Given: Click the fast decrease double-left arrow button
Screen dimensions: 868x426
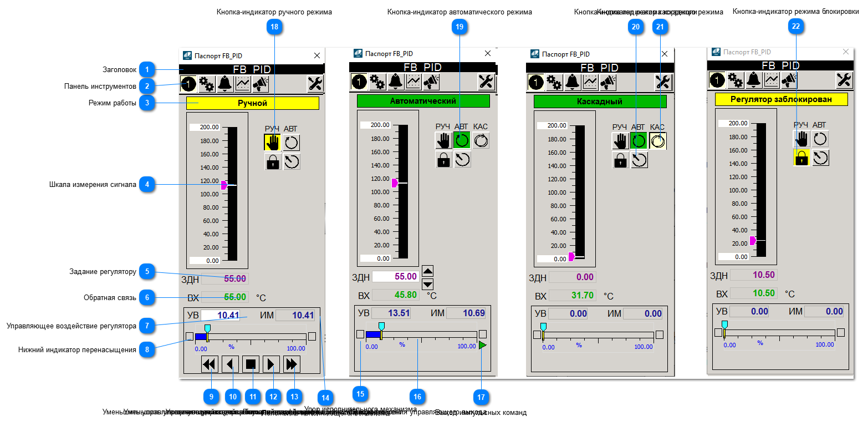Looking at the screenshot, I should (x=209, y=364).
